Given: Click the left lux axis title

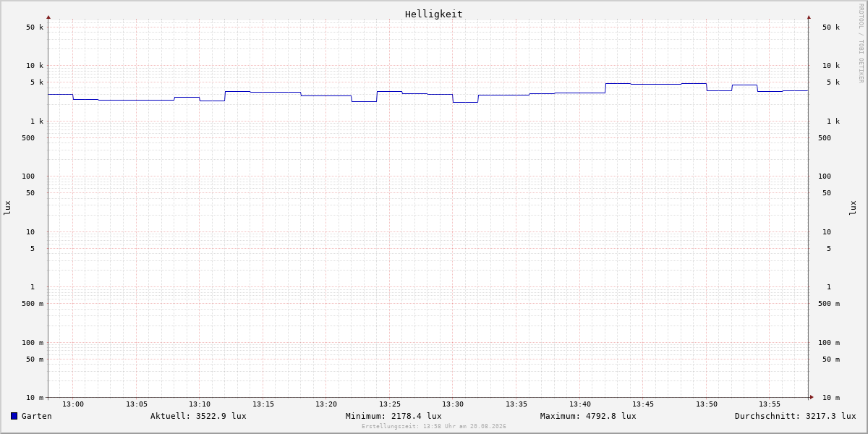Looking at the screenshot, I should (7, 208).
